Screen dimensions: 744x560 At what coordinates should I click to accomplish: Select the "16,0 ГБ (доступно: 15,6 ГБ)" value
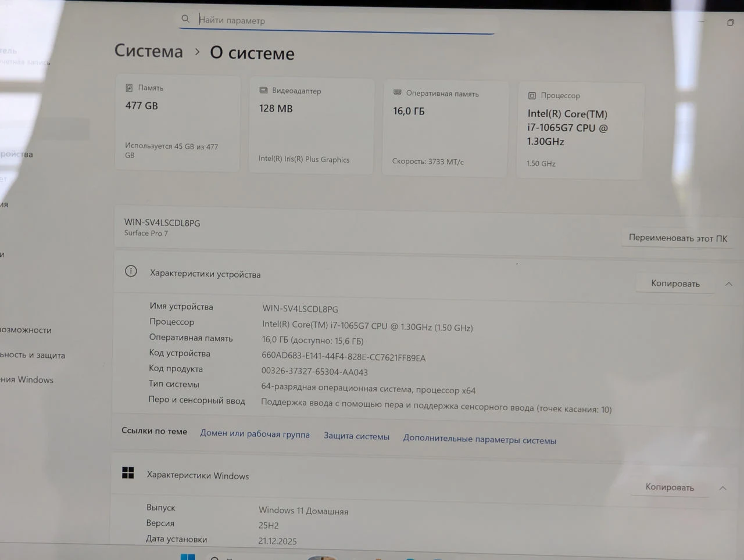click(313, 341)
